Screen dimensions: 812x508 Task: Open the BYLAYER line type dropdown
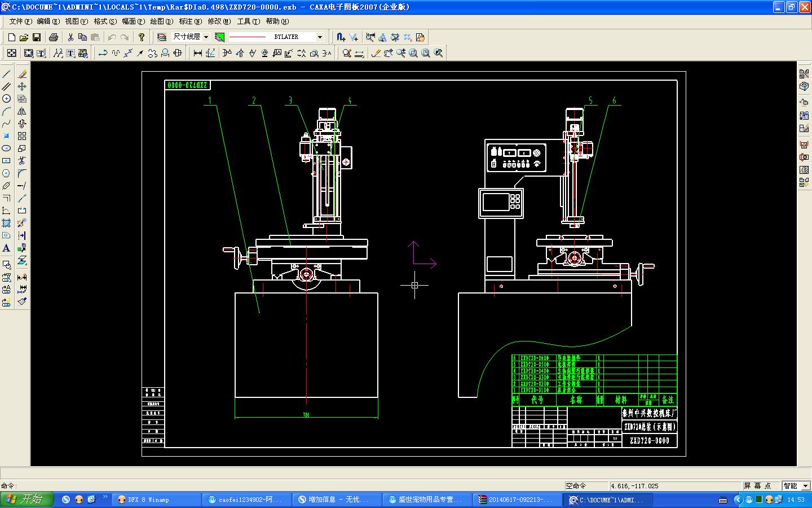tap(320, 37)
